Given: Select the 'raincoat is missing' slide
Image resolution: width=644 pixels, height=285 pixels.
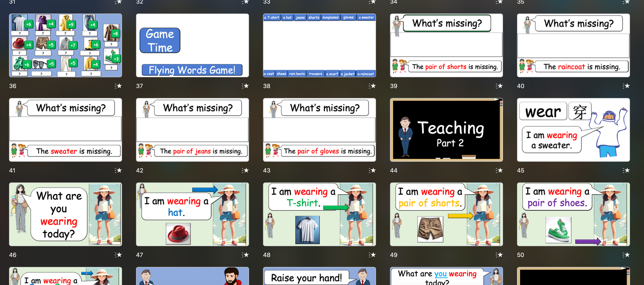Looking at the screenshot, I should tap(573, 45).
